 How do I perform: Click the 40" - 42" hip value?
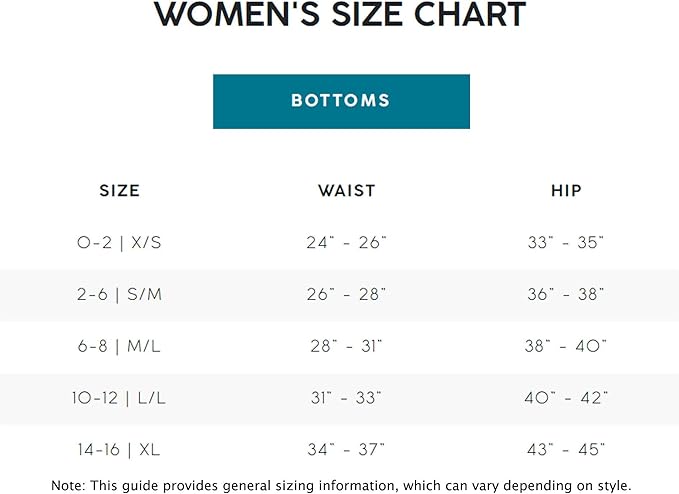click(x=566, y=398)
